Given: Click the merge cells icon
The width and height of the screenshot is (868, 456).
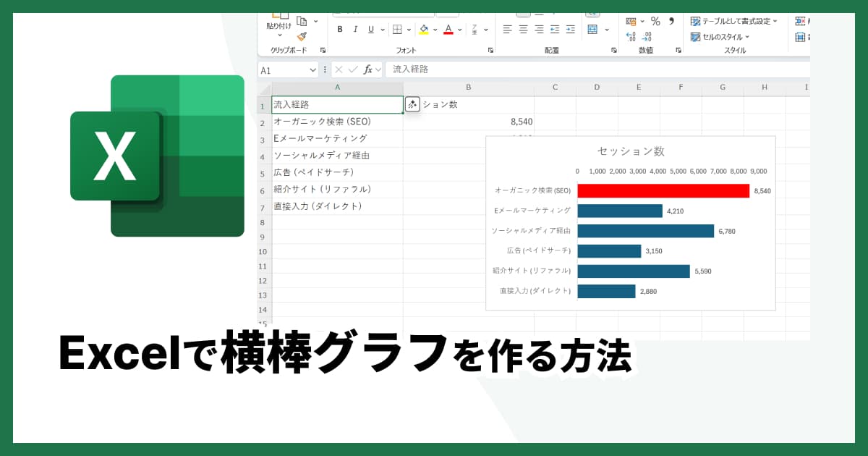Looking at the screenshot, I should click(x=592, y=29).
